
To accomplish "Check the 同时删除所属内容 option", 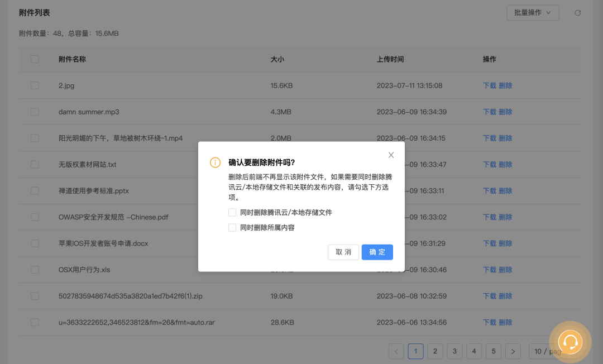I will click(x=232, y=227).
